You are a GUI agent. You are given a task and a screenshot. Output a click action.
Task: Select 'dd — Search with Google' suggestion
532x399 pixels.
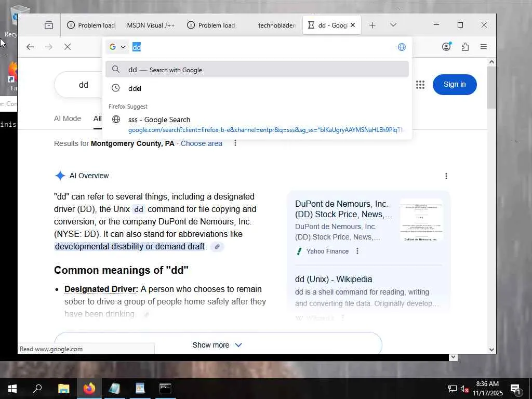257,70
